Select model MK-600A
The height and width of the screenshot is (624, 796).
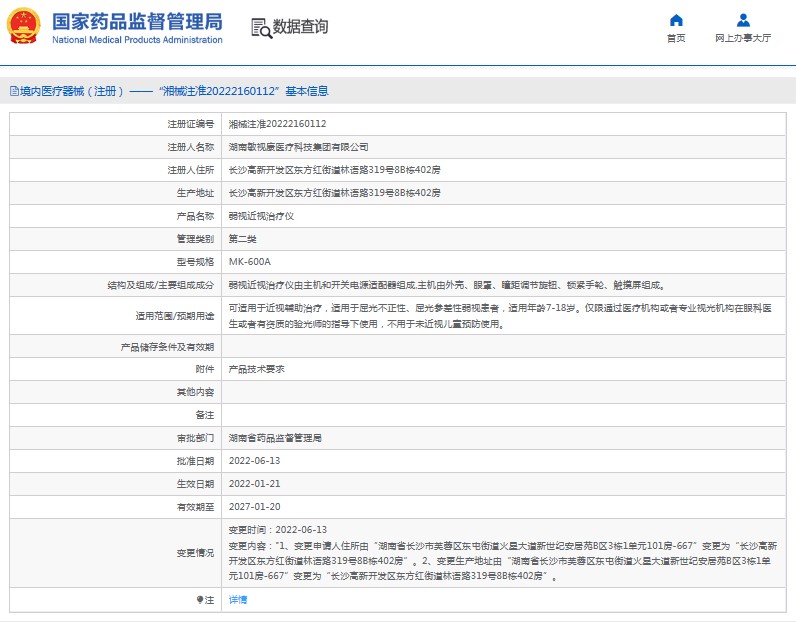pos(250,262)
